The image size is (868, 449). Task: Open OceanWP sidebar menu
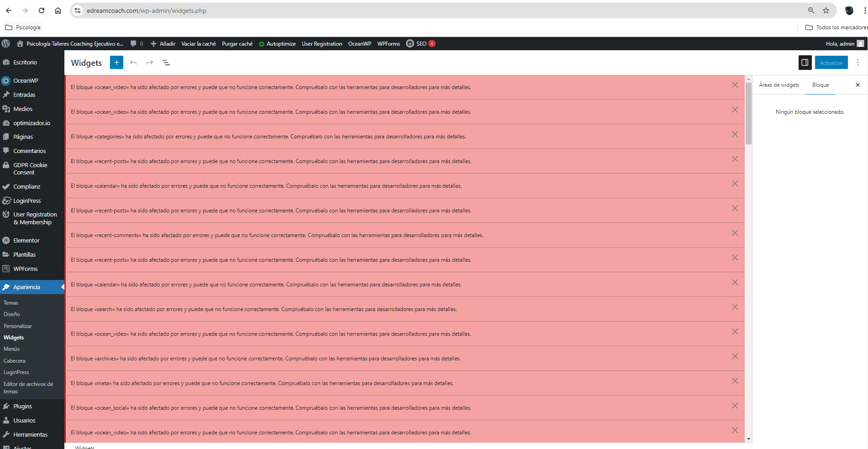(x=26, y=81)
